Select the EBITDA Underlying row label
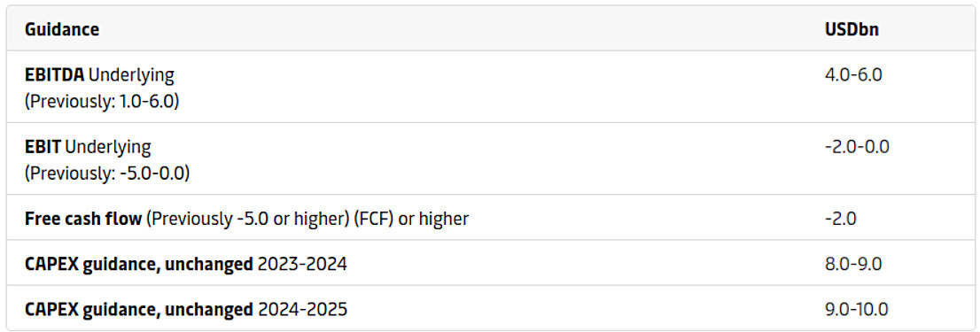Screen dimensions: 980x332 [x=99, y=75]
